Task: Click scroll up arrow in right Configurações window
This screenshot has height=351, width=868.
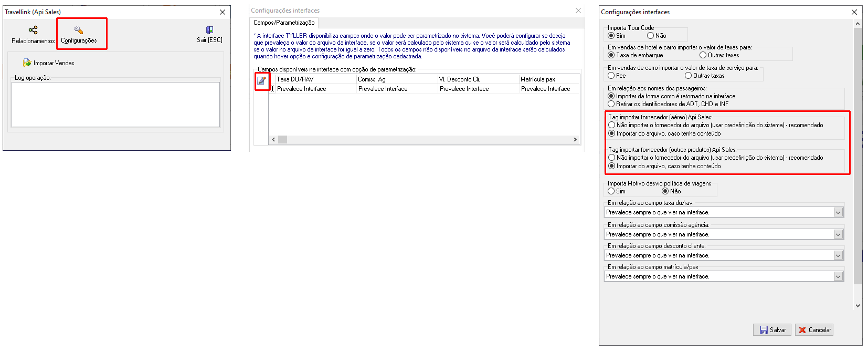Action: coord(858,24)
